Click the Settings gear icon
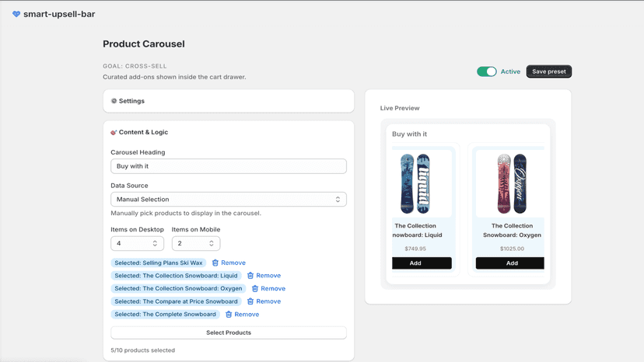 click(114, 101)
